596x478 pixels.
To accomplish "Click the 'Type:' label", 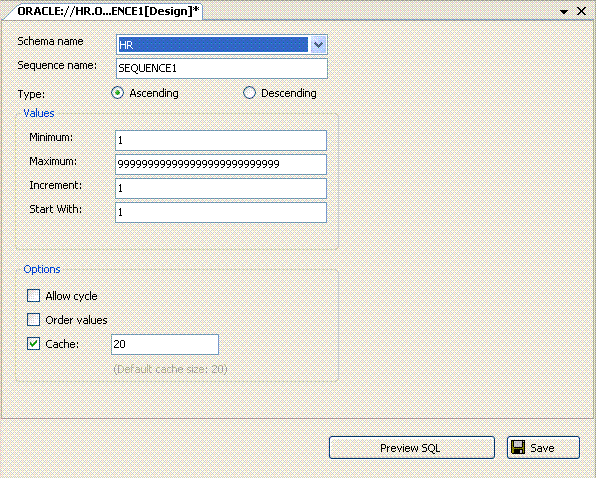I will pos(31,94).
